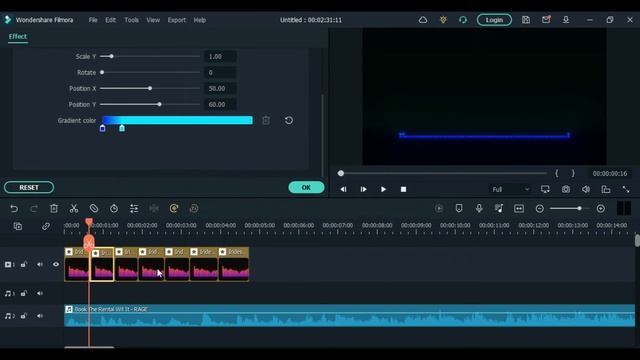The image size is (640, 360).
Task: Toggle the auto ripple link icon
Action: click(x=46, y=226)
